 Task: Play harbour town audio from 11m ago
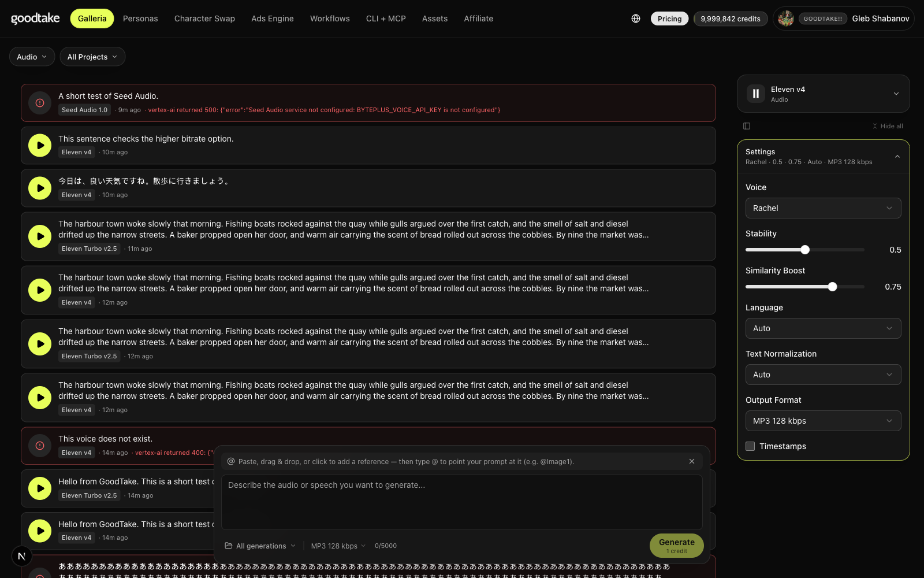point(40,236)
